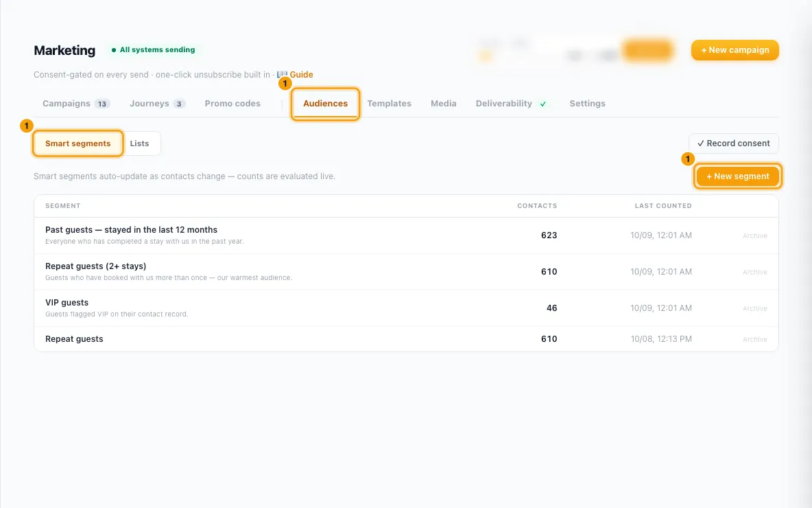Click the contact count 623
This screenshot has height=508, width=812.
pos(549,235)
